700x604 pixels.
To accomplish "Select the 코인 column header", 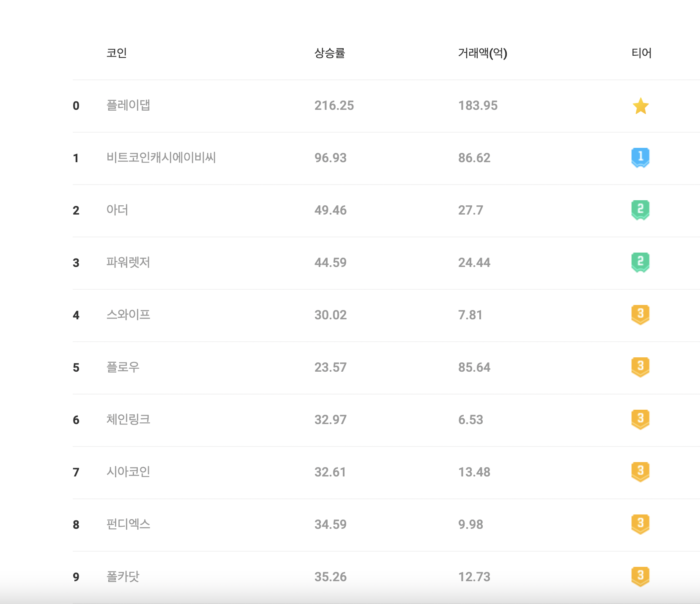I will point(116,53).
